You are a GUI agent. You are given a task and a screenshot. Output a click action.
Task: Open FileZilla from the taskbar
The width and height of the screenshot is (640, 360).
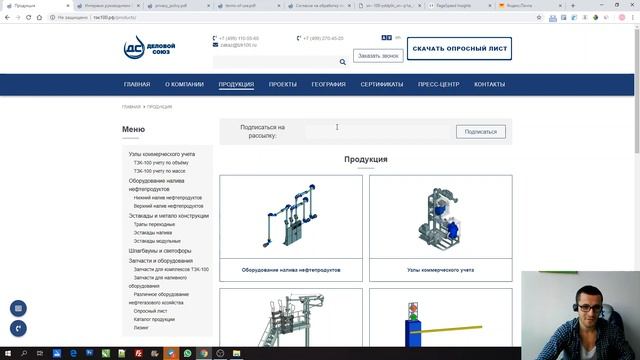138,353
